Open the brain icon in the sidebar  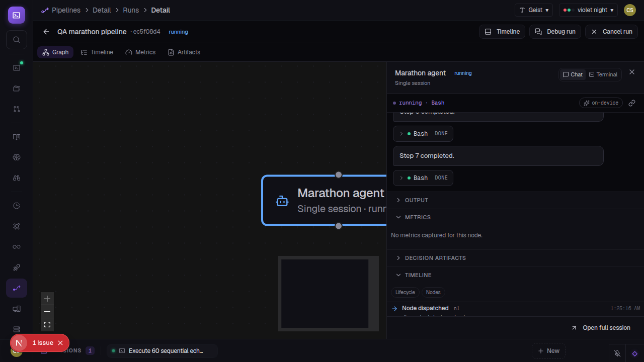click(x=17, y=157)
